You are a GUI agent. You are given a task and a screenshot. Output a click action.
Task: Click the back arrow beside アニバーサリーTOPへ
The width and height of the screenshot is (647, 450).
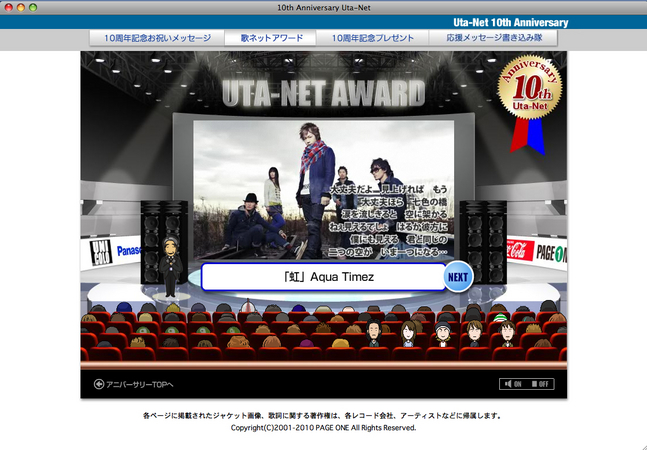tap(98, 384)
